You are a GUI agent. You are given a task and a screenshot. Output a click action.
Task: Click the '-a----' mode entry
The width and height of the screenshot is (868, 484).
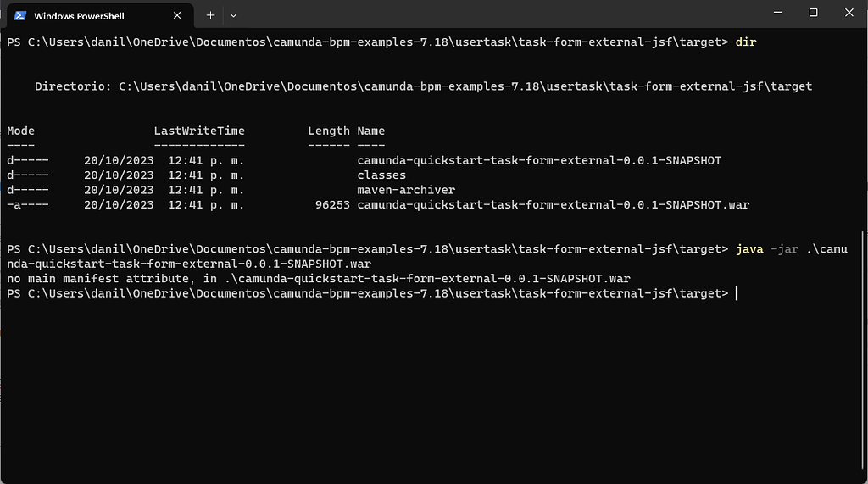[x=28, y=205]
